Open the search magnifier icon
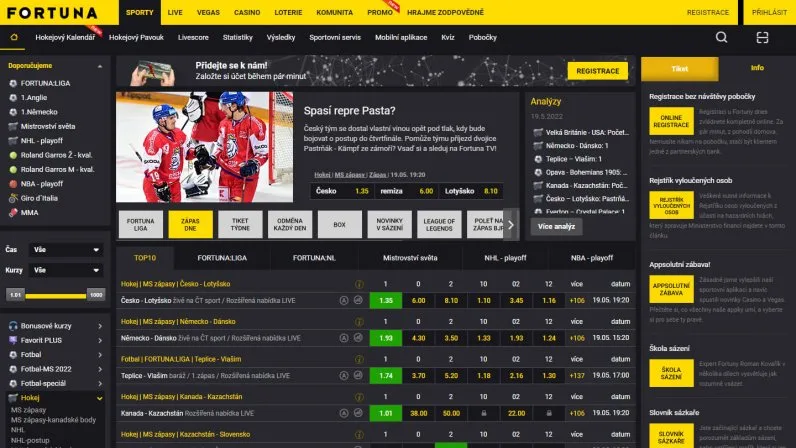This screenshot has height=448, width=796. click(721, 37)
